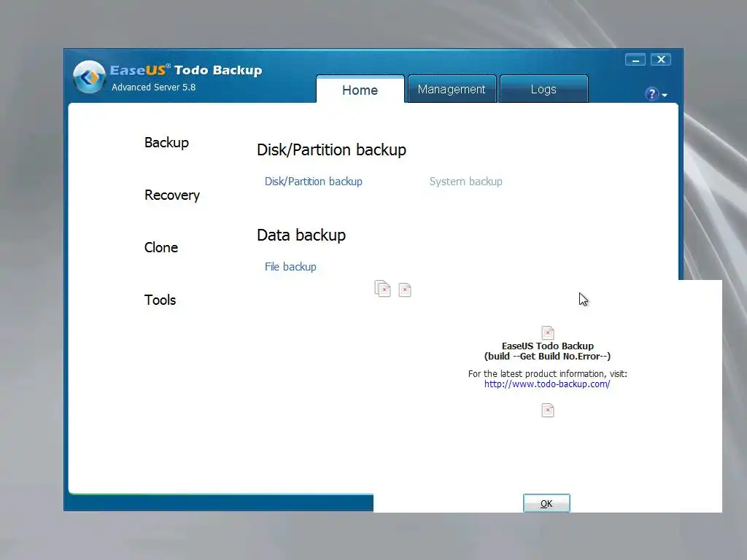
Task: Close the EaseUS Todo Backup window
Action: point(661,60)
